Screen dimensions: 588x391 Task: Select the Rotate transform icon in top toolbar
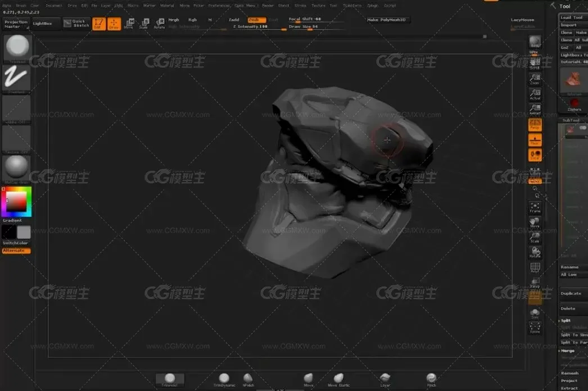[x=160, y=24]
